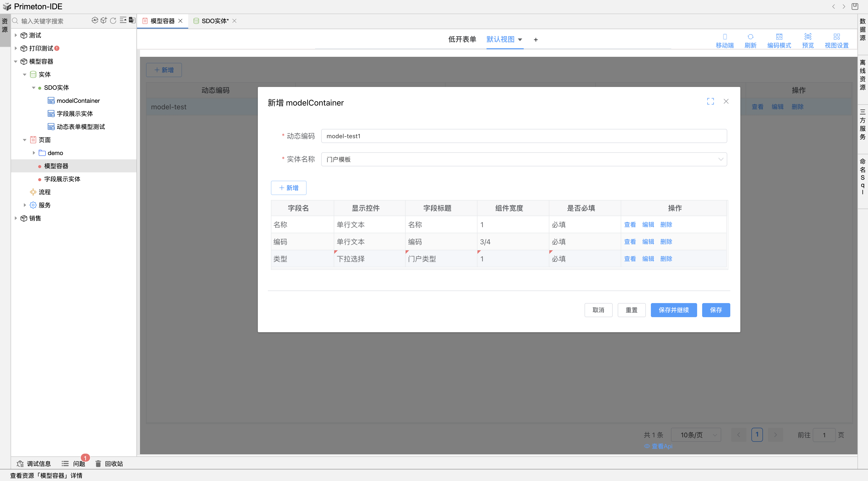Click the language translate icon

point(132,21)
